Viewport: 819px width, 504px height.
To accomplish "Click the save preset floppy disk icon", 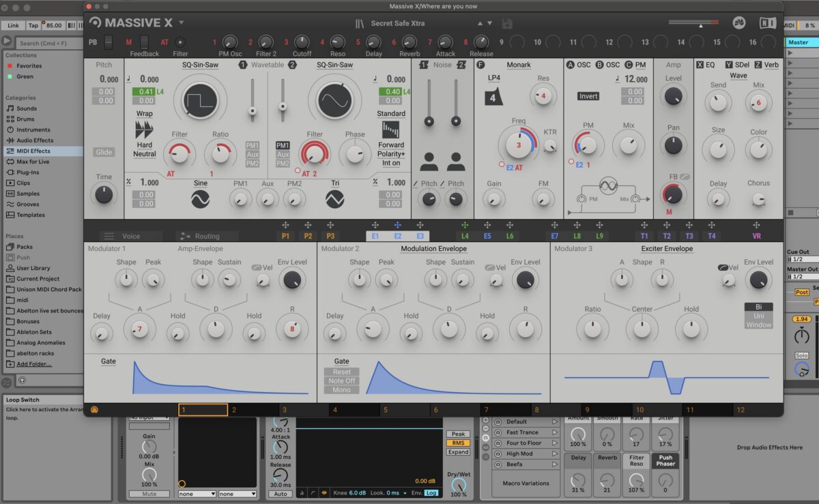I will click(507, 24).
